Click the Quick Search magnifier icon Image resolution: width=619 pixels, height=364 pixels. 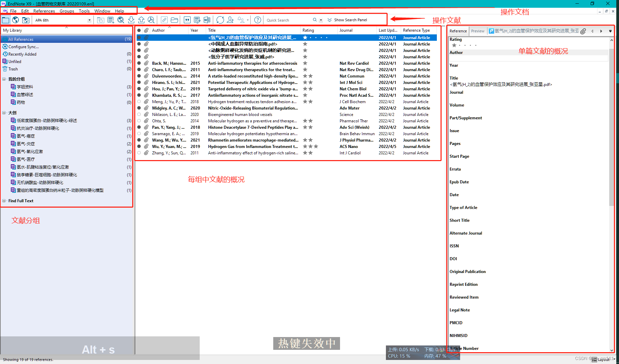pyautogui.click(x=315, y=20)
